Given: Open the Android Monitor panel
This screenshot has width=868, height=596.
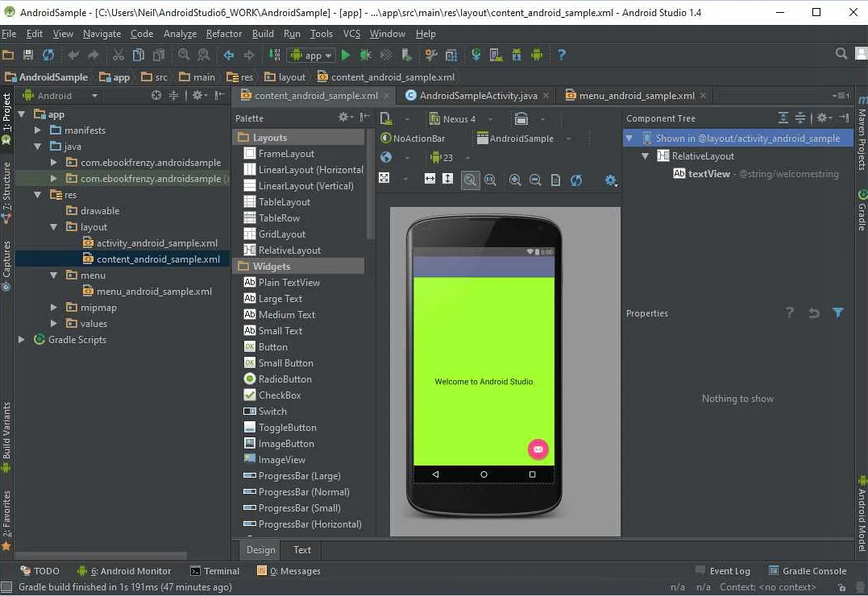Looking at the screenshot, I should pyautogui.click(x=131, y=570).
